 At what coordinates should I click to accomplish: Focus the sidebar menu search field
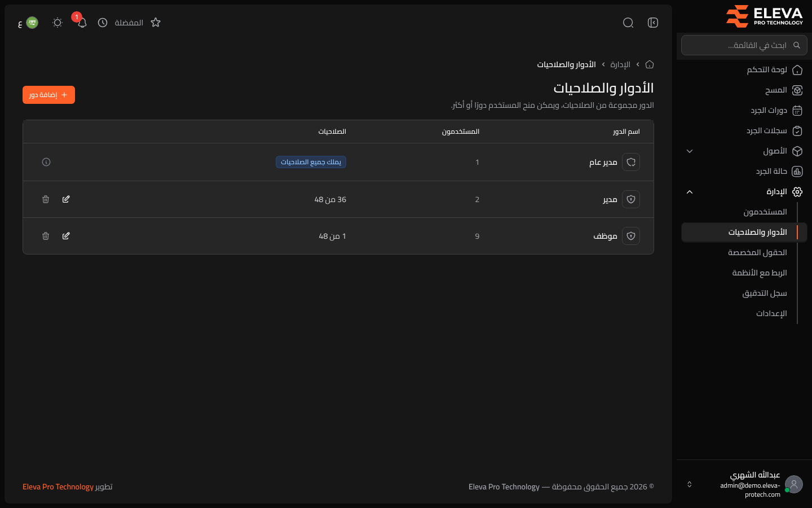[x=744, y=45]
